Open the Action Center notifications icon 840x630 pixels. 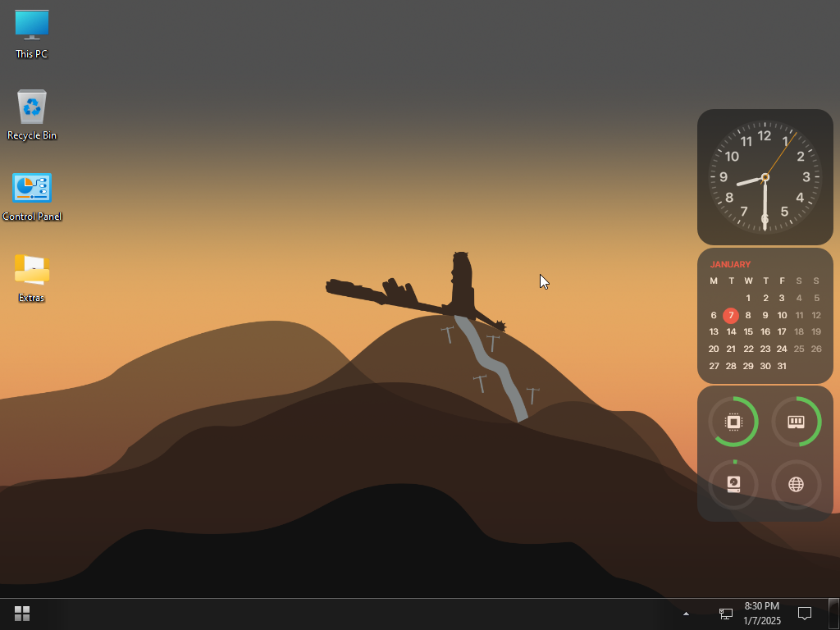click(805, 614)
